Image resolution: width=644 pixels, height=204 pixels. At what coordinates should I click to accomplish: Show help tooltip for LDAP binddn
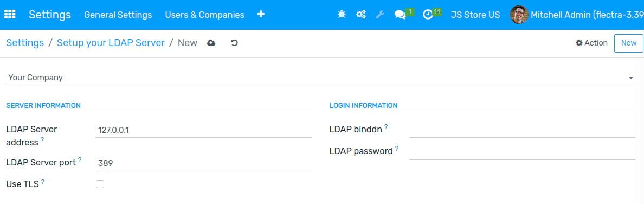point(386,127)
